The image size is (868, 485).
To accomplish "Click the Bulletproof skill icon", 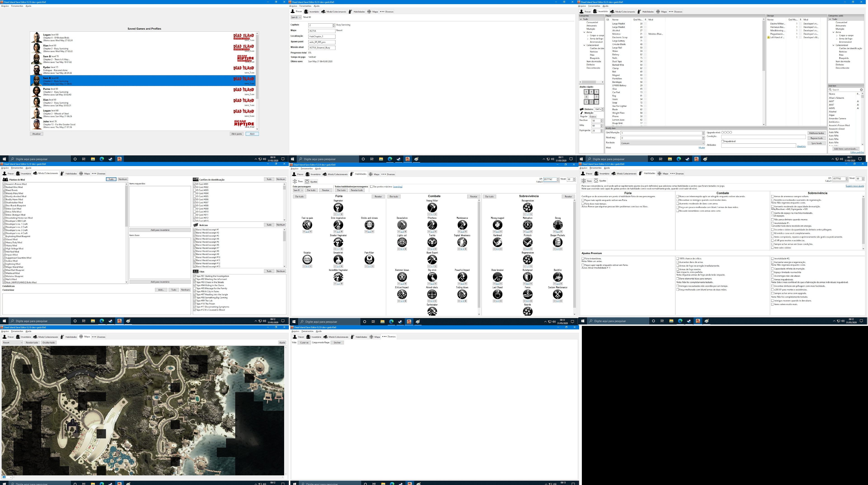I will pos(527,277).
